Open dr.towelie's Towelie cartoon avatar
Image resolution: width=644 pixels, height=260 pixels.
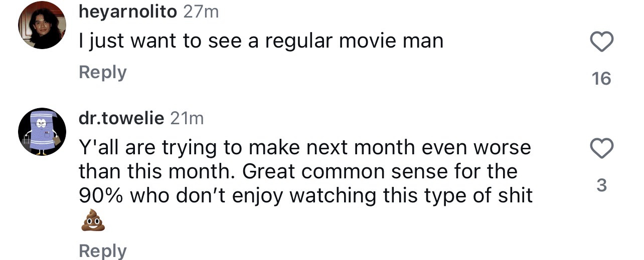click(42, 132)
